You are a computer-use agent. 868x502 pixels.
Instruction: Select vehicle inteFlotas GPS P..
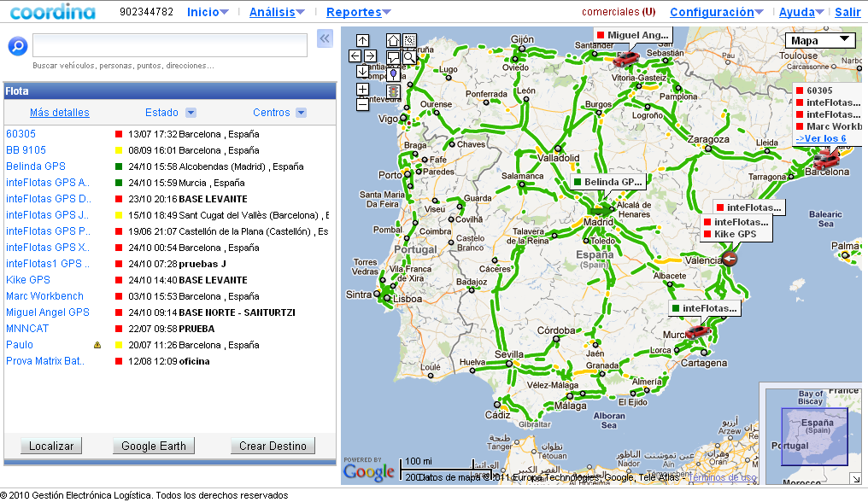(x=48, y=231)
